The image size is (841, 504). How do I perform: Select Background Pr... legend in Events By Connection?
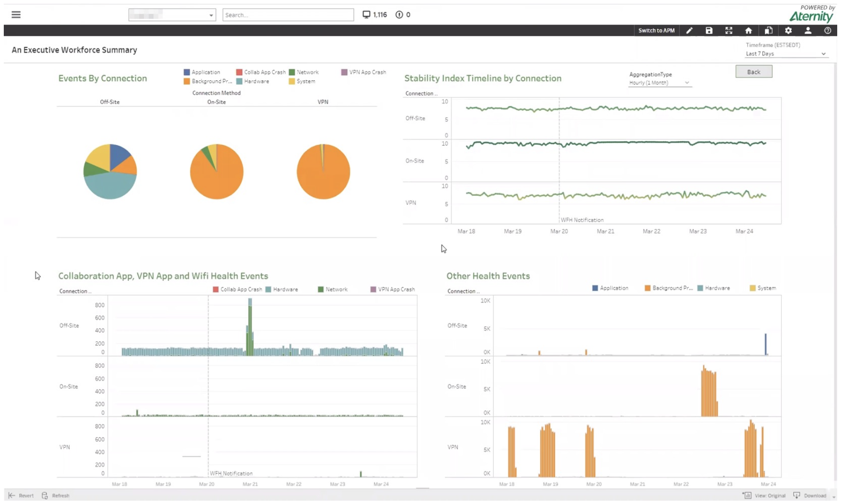(208, 81)
